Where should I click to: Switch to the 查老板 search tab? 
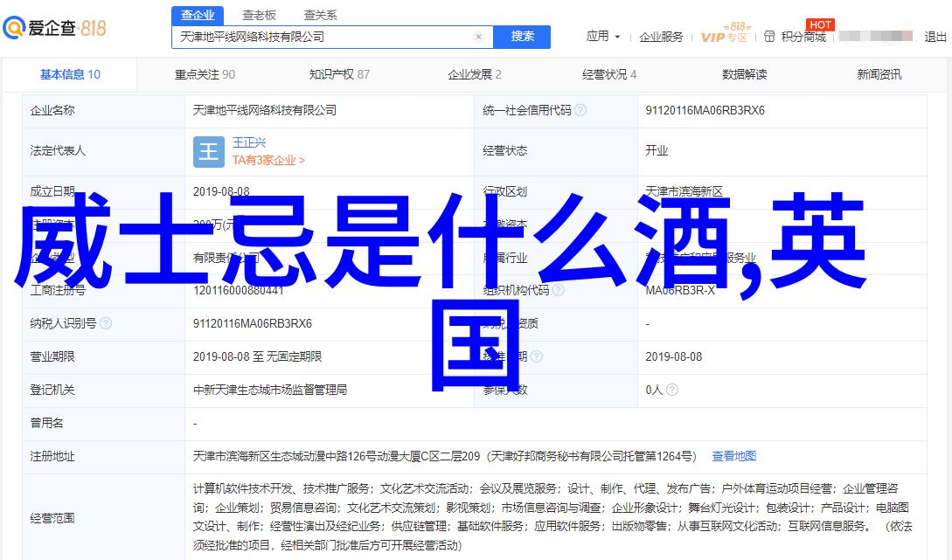260,15
